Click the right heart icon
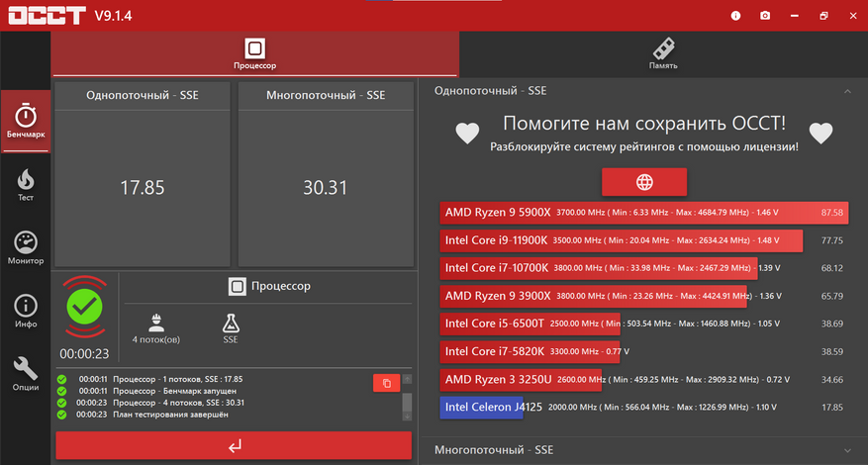Image resolution: width=868 pixels, height=465 pixels. point(820,133)
